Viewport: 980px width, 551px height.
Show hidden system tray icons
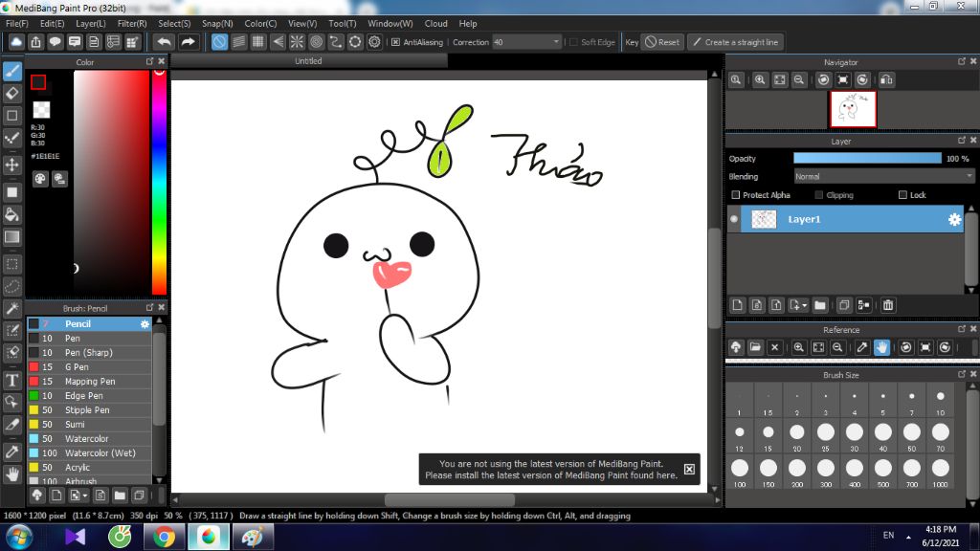pyautogui.click(x=908, y=537)
